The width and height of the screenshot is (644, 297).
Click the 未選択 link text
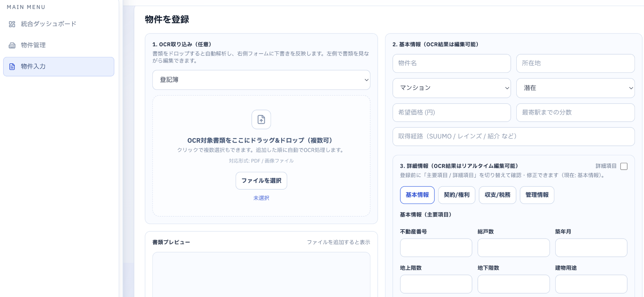261,198
